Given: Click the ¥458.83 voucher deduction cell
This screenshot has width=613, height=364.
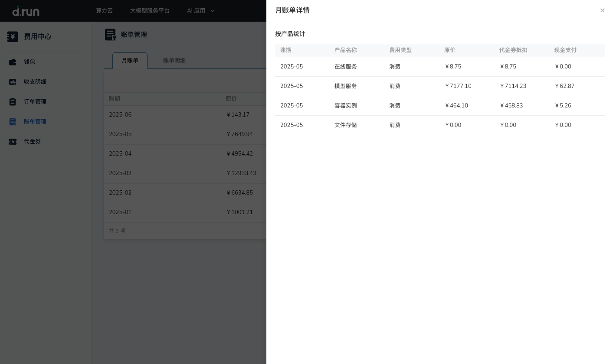Looking at the screenshot, I should (511, 106).
